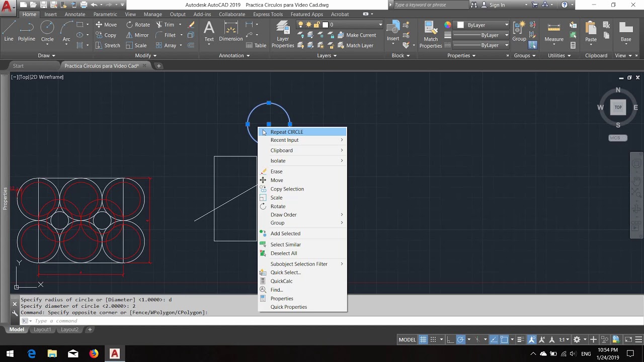Click the Scale tool in ribbon
The width and height of the screenshot is (644, 362).
[x=136, y=45]
